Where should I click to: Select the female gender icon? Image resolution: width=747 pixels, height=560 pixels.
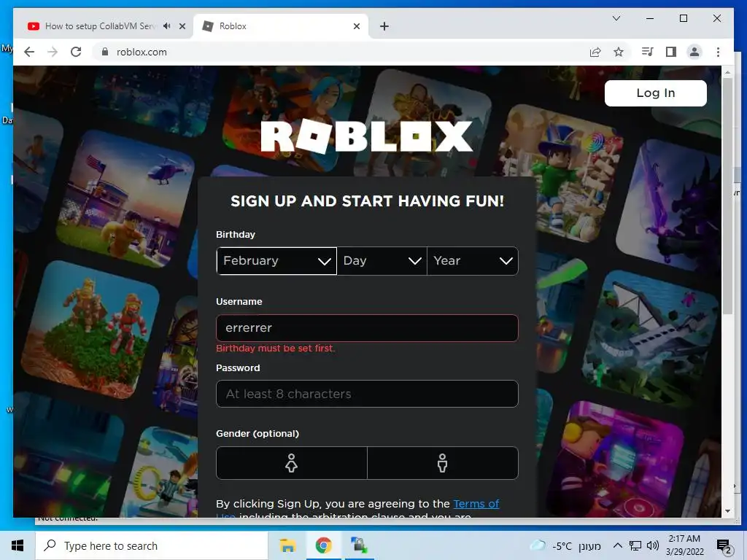point(292,463)
